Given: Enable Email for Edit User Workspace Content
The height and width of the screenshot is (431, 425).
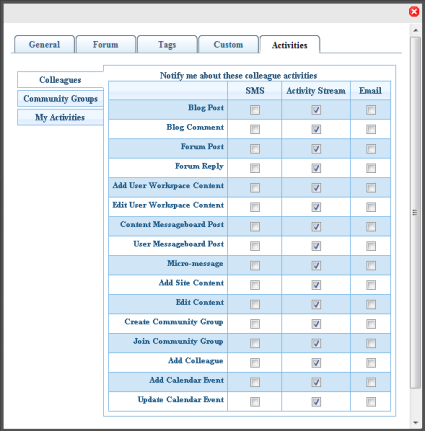Looking at the screenshot, I should point(371,207).
